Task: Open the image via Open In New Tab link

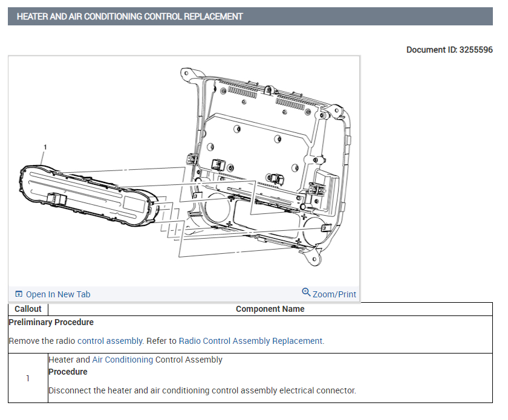Action: coord(58,294)
